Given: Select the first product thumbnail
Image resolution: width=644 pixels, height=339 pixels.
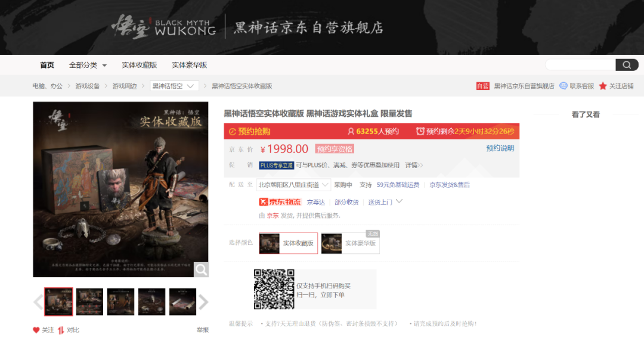Looking at the screenshot, I should 58,301.
